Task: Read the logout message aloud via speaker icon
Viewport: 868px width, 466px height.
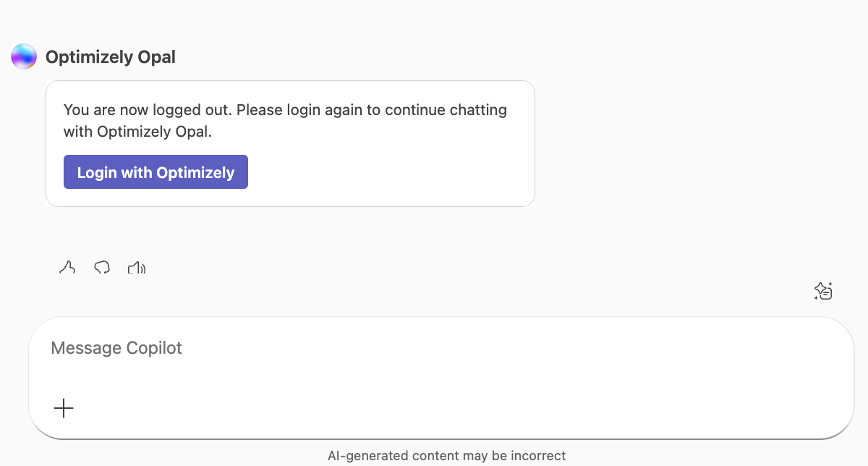Action: 136,267
